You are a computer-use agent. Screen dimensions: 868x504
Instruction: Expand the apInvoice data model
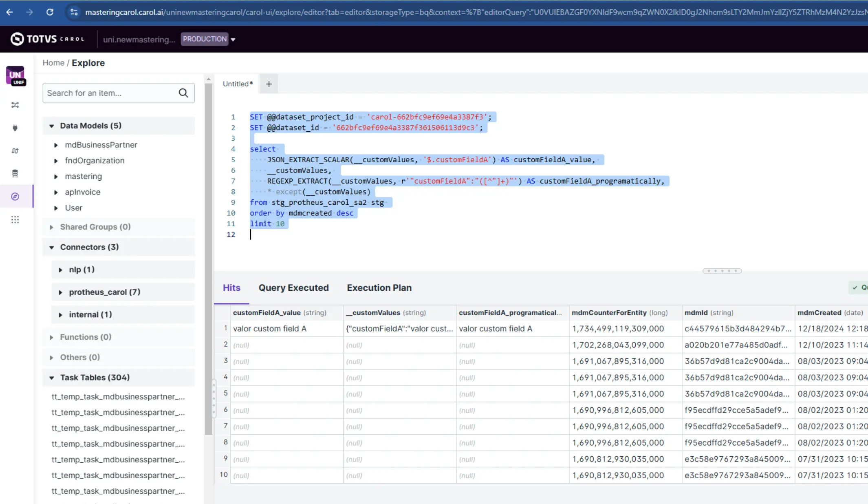(x=56, y=192)
